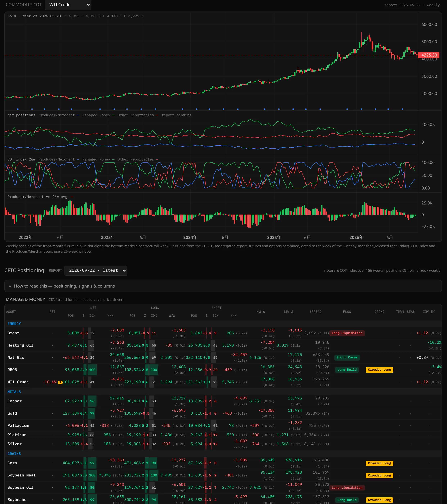447x504 pixels.
Task: Click the 2025年 label on time axis
Action: (274, 238)
